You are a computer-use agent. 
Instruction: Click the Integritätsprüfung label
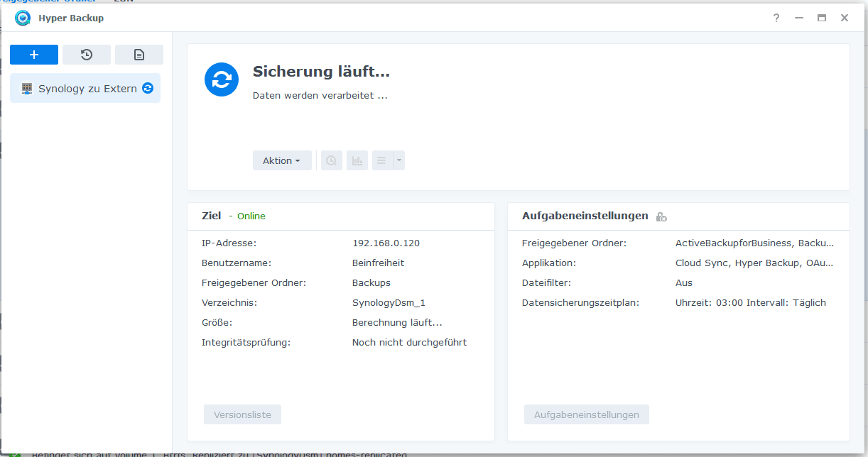click(x=246, y=342)
